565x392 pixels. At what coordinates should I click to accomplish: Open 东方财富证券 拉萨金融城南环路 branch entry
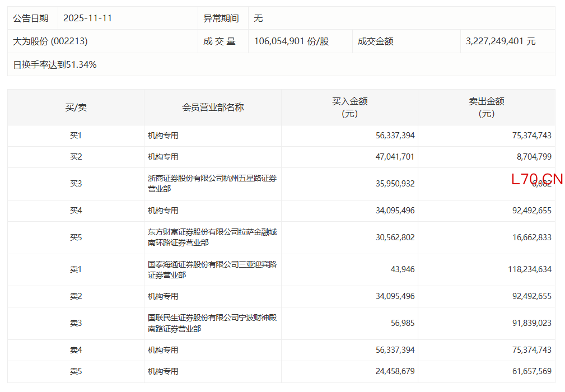click(x=212, y=237)
